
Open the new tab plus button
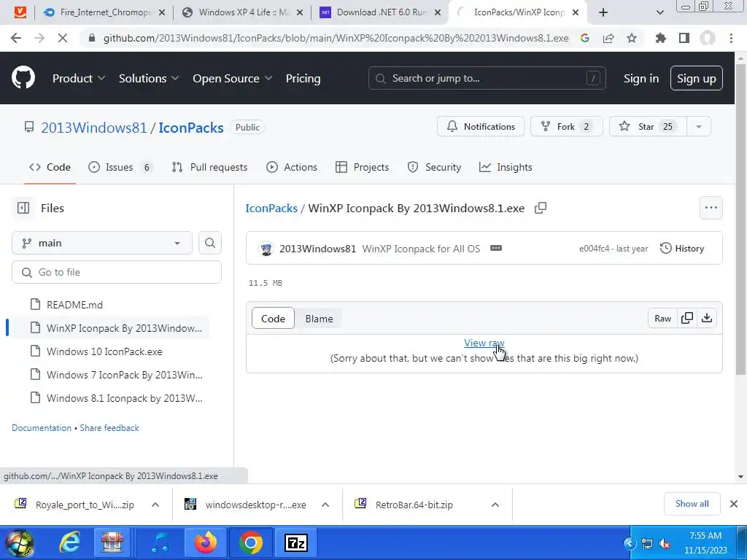[603, 12]
